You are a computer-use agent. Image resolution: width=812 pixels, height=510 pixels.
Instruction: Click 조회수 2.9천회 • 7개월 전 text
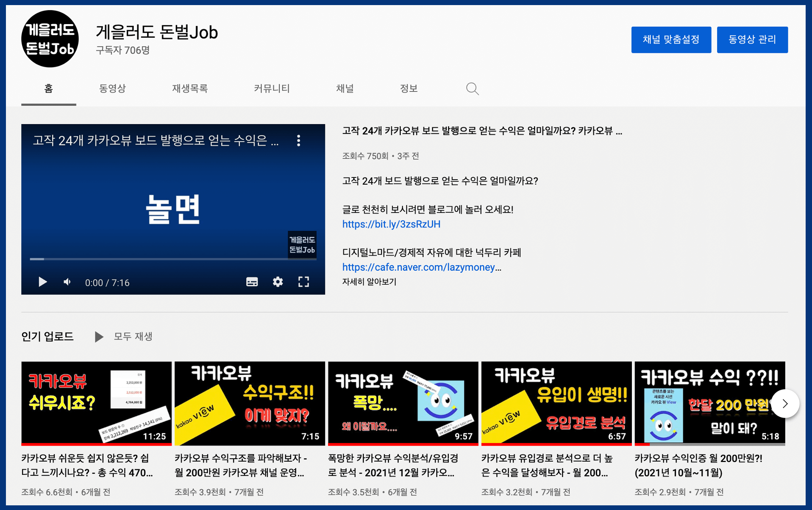[x=679, y=492]
